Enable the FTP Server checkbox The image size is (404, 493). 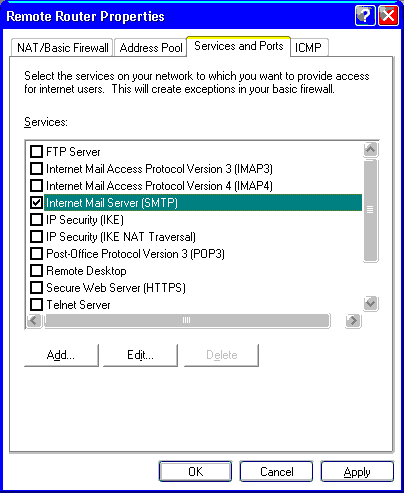(36, 152)
